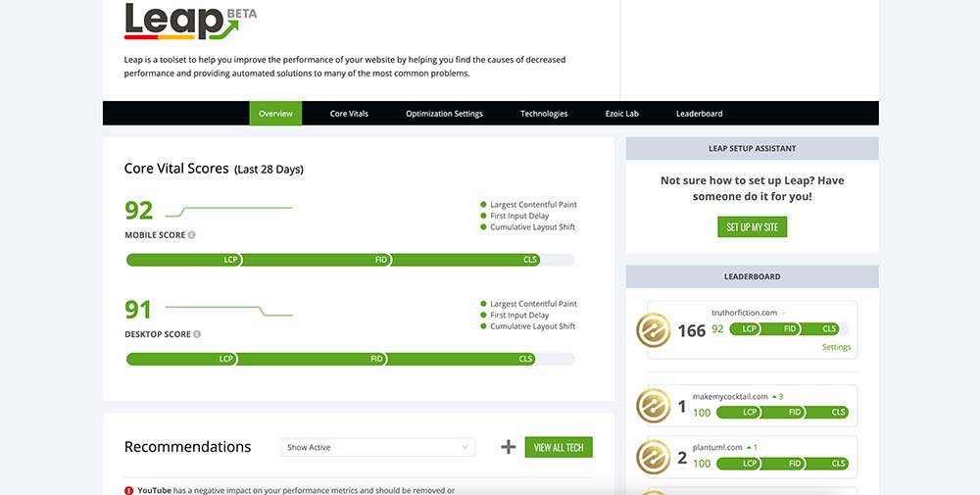Image resolution: width=980 pixels, height=495 pixels.
Task: Go to the Technologies tab
Action: (x=544, y=114)
